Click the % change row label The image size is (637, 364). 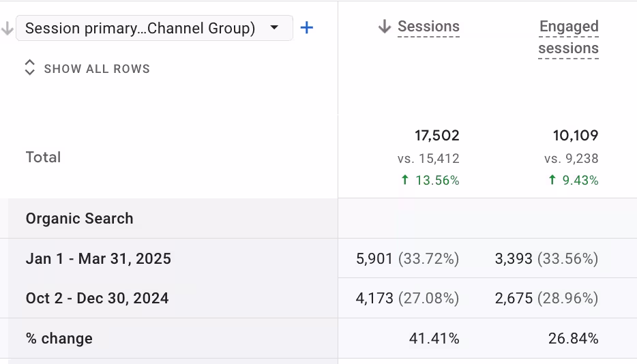59,339
